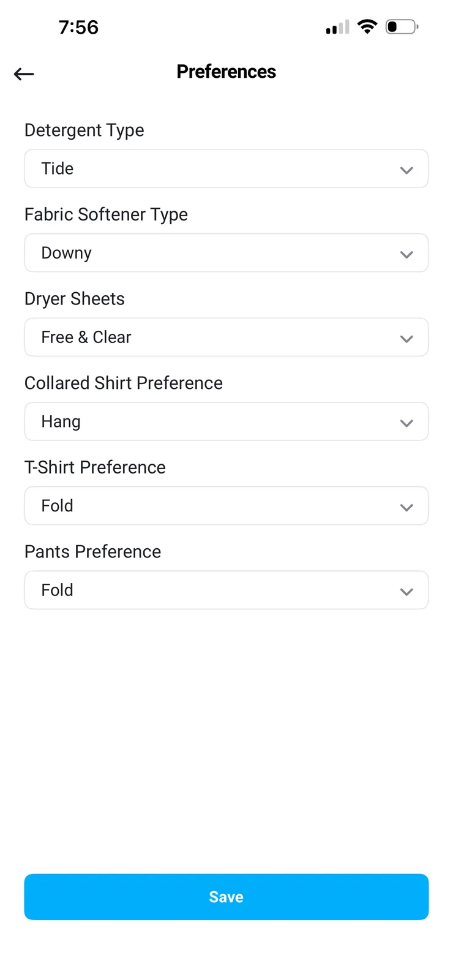The image size is (453, 980).
Task: Expand the Hang collared shirt dropdown
Action: (x=226, y=421)
